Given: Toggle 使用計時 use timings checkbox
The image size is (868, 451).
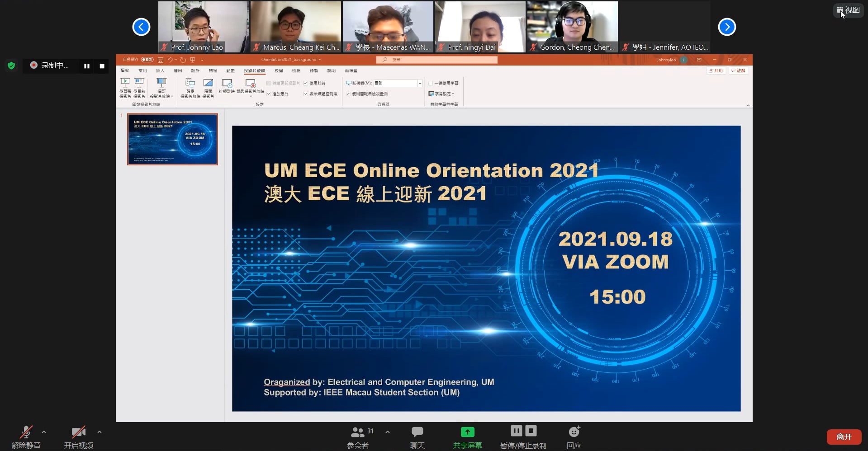Looking at the screenshot, I should pos(306,83).
